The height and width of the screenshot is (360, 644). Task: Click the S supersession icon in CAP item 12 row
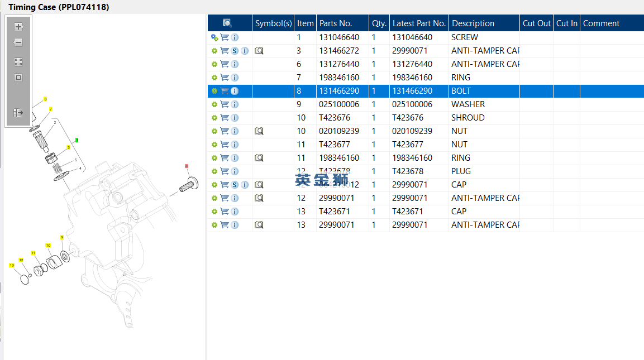coord(235,185)
